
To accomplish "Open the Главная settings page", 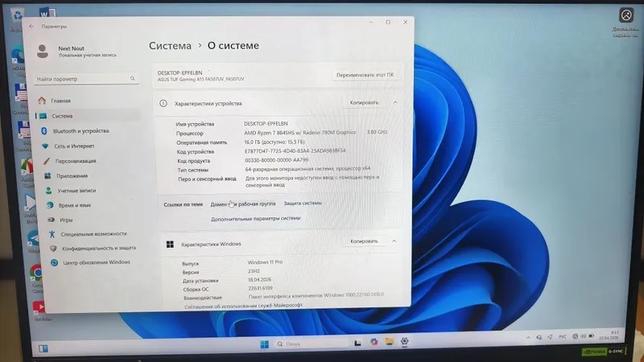I will pos(61,101).
